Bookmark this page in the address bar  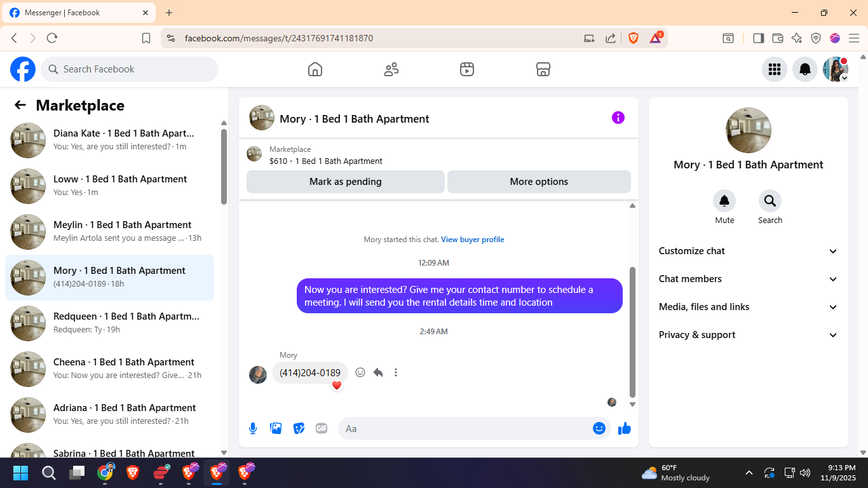[146, 38]
